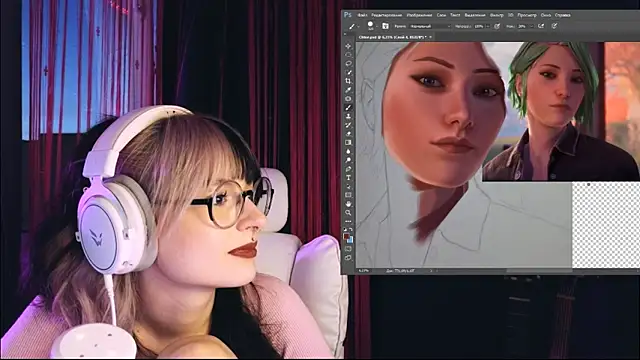Select the Eraser tool

pyautogui.click(x=348, y=134)
